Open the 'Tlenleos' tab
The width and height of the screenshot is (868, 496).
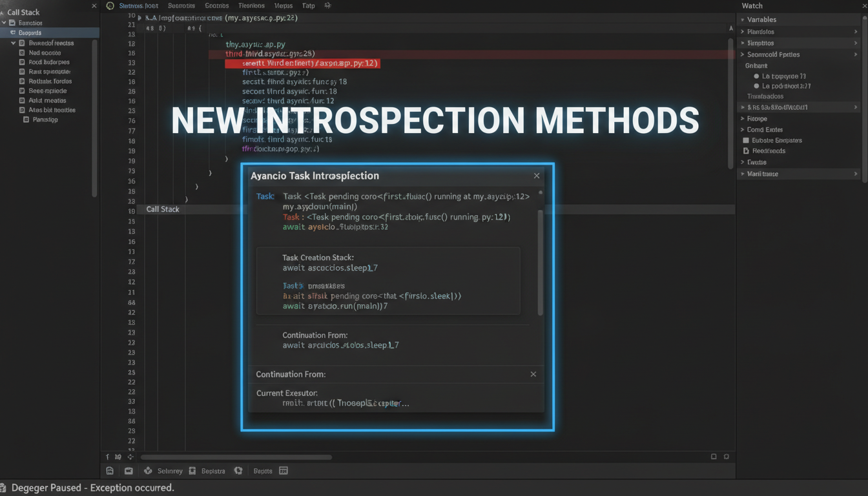(x=251, y=6)
